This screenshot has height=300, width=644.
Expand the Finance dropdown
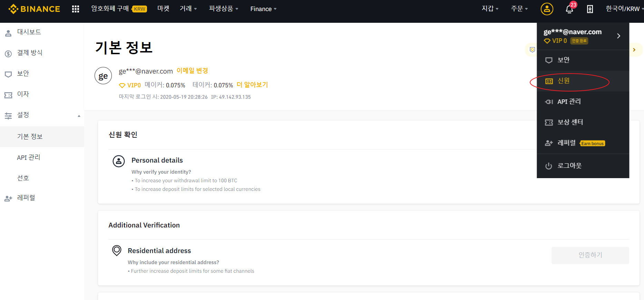click(x=263, y=9)
